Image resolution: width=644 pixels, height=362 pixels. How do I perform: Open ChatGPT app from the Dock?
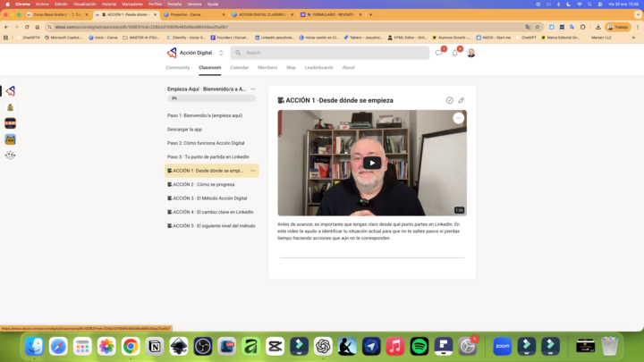(323, 347)
